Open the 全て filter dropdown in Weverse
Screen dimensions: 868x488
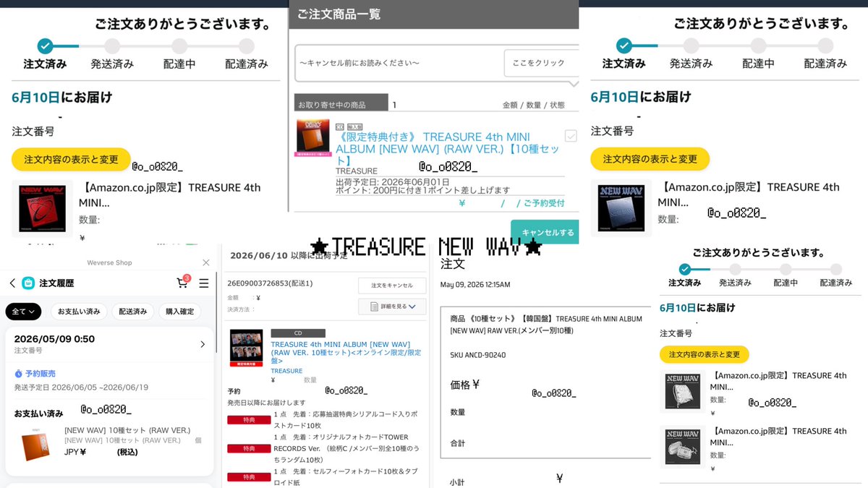point(23,312)
